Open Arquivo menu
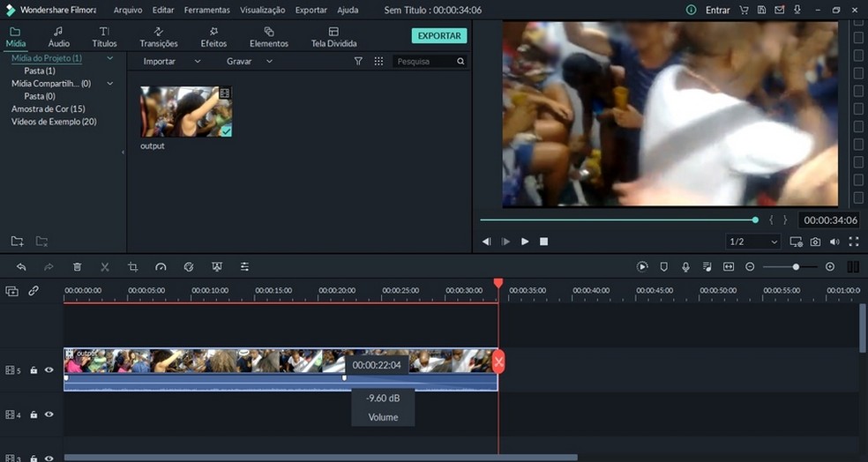Screen dimensions: 868x462 (x=128, y=10)
